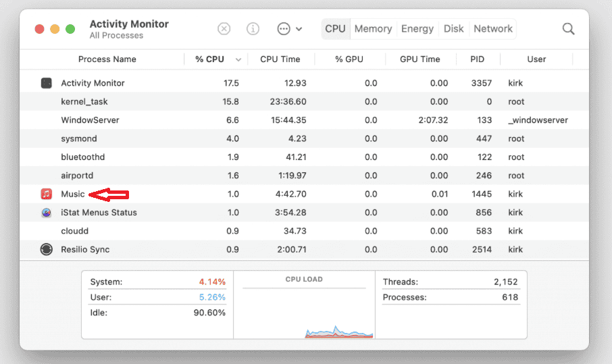Click the ellipsis More actions icon
This screenshot has height=364, width=612.
[284, 29]
